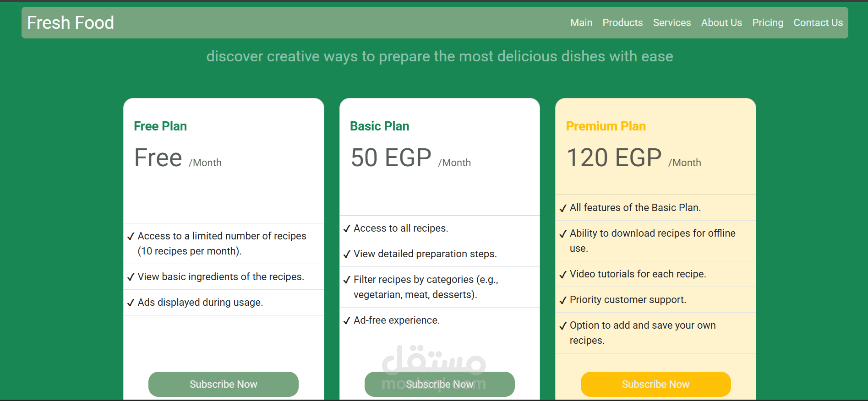Subscribe to the Premium Plan
Viewport: 868px width, 401px height.
tap(655, 384)
